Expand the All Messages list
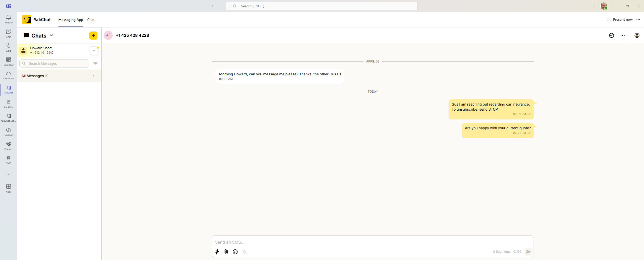Screen dimensions: 644x260 point(93,76)
